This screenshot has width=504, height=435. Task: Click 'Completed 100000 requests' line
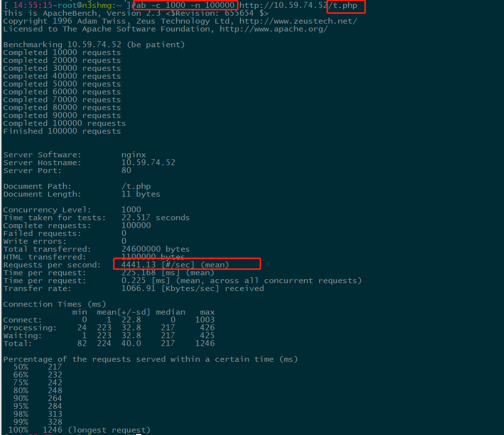point(64,123)
